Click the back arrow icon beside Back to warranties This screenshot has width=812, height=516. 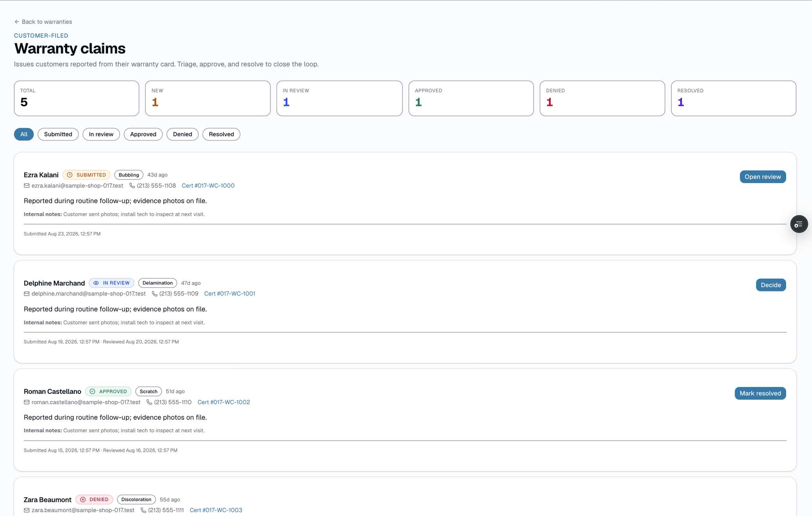pos(17,22)
